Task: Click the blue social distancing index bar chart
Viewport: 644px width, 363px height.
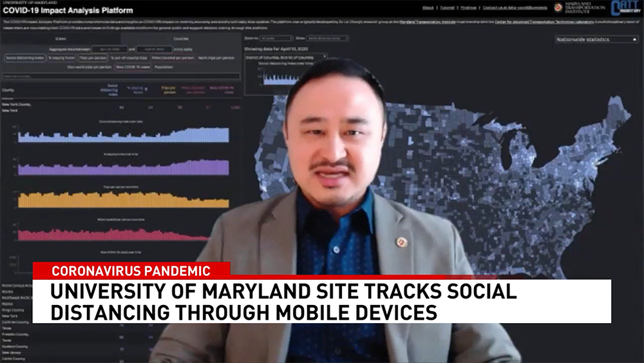Action: pyautogui.click(x=123, y=135)
